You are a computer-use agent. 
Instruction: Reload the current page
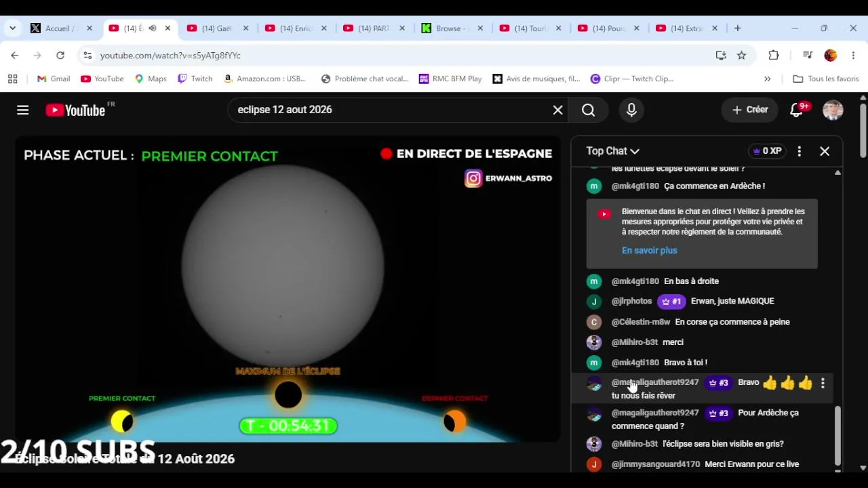[60, 56]
